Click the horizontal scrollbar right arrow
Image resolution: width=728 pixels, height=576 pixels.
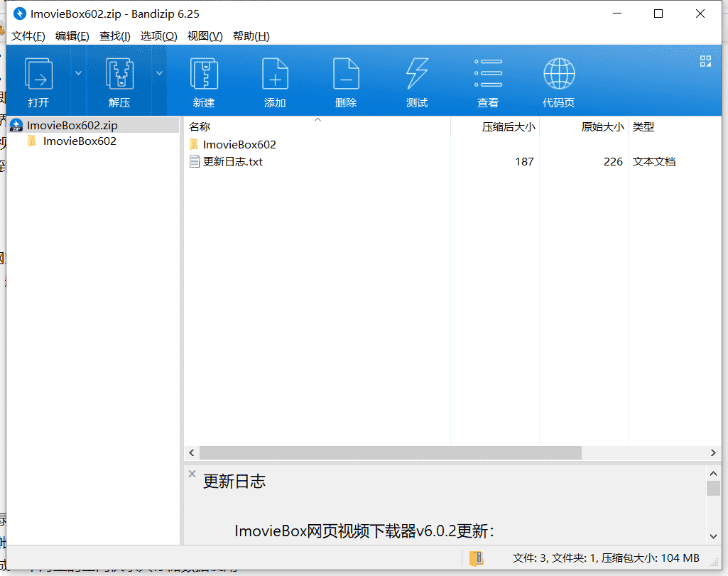[713, 452]
